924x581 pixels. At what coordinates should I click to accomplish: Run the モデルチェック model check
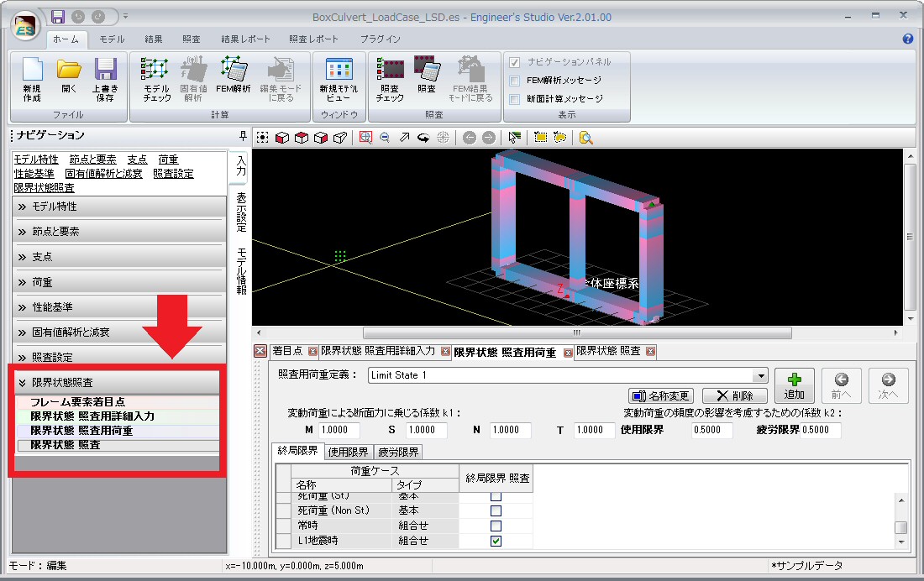pyautogui.click(x=156, y=80)
